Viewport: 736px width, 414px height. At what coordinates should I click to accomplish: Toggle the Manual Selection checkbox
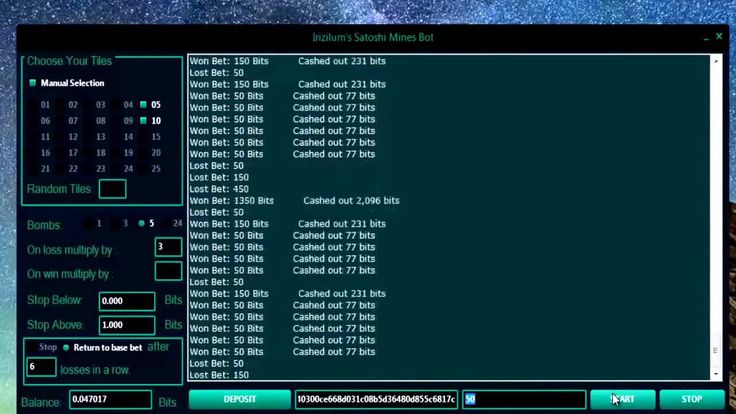(33, 83)
